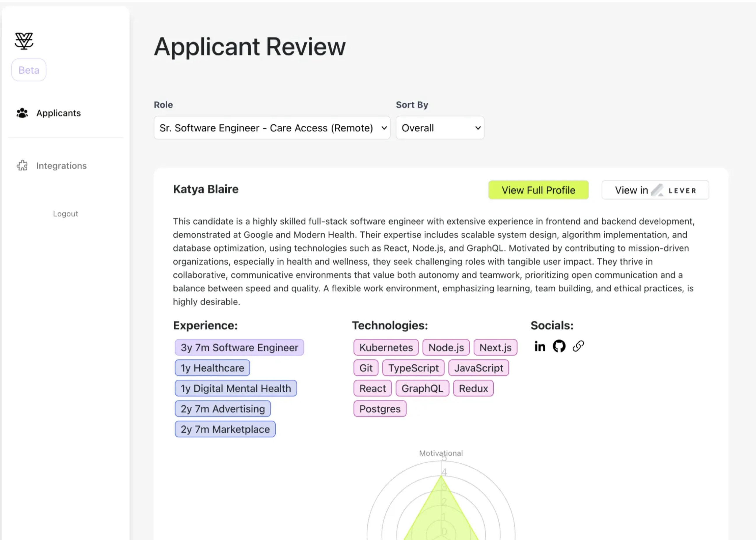Click the Beta badge
756x540 pixels.
(x=29, y=70)
